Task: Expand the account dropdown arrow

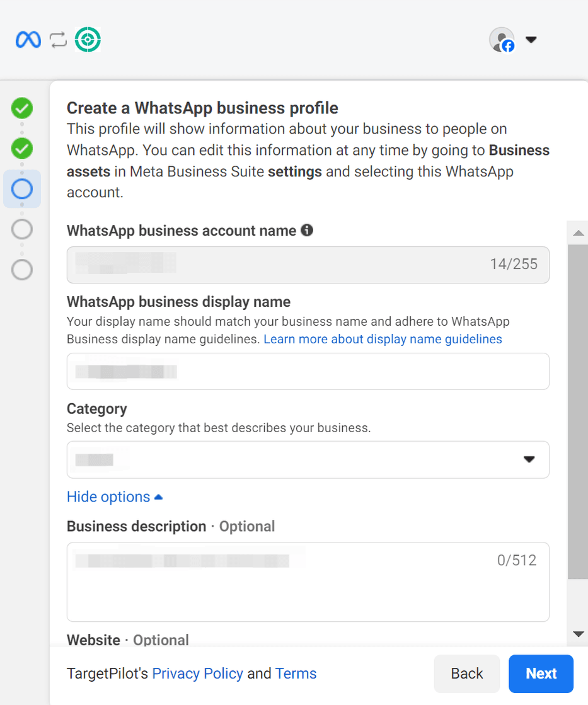Action: 531,40
